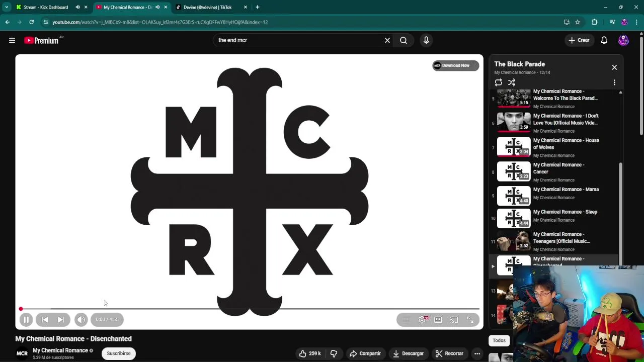
Task: Bookmark this page with the star
Action: pyautogui.click(x=578, y=22)
